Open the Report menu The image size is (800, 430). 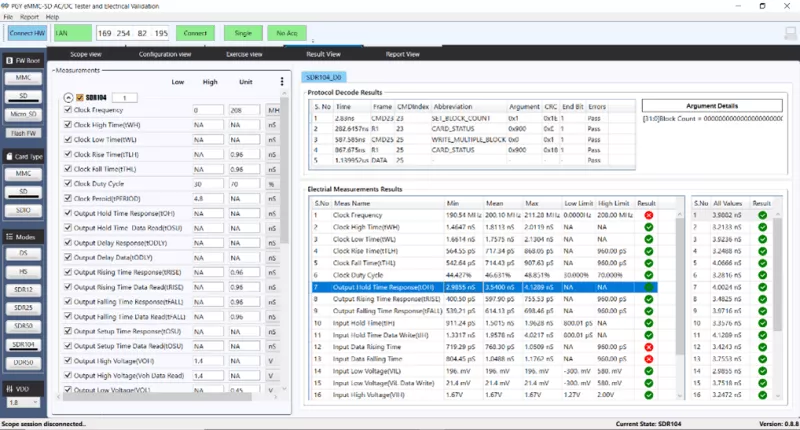coord(29,17)
